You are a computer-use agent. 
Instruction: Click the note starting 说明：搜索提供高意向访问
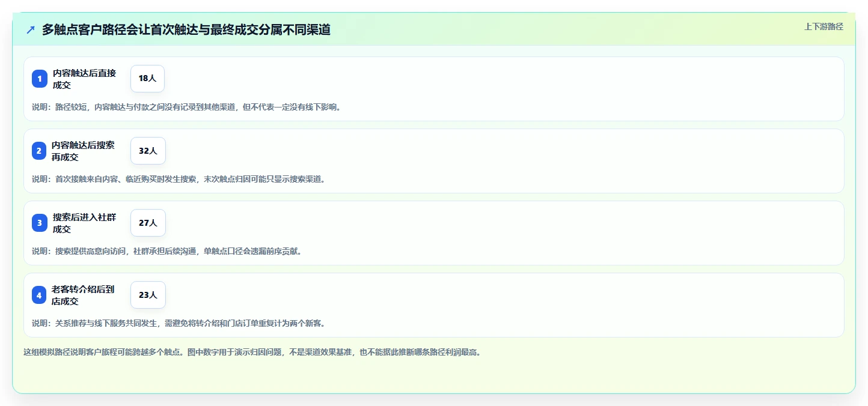click(168, 251)
